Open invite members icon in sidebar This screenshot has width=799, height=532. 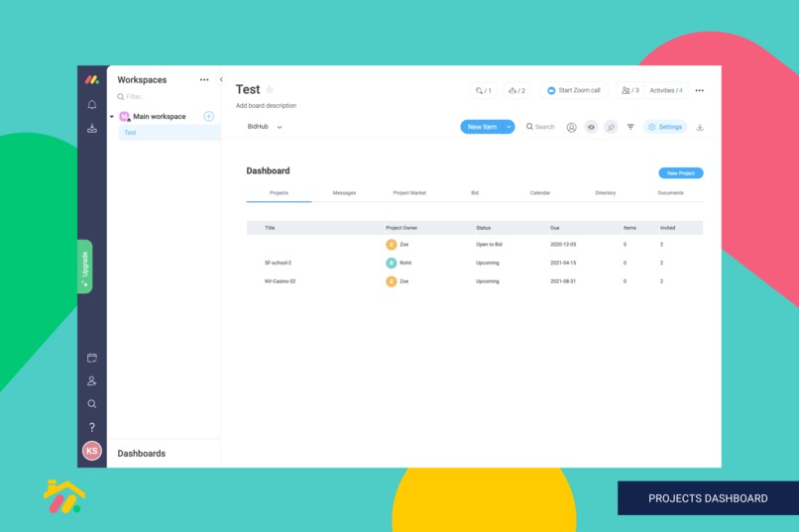point(92,380)
